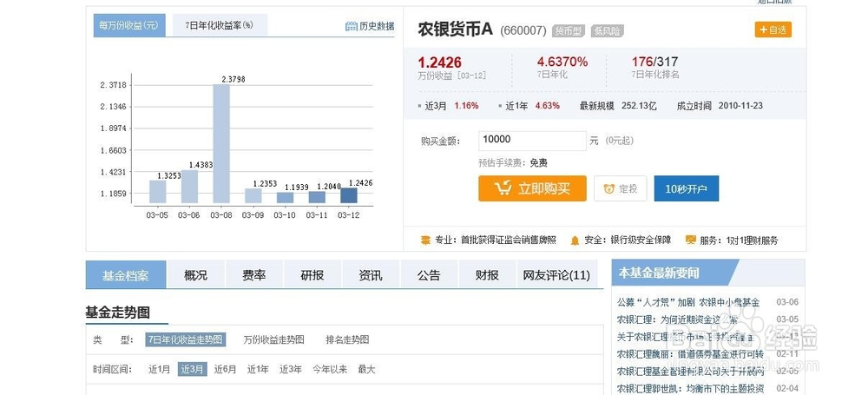Click the 成立时间 2010-11-23 text

click(x=720, y=105)
